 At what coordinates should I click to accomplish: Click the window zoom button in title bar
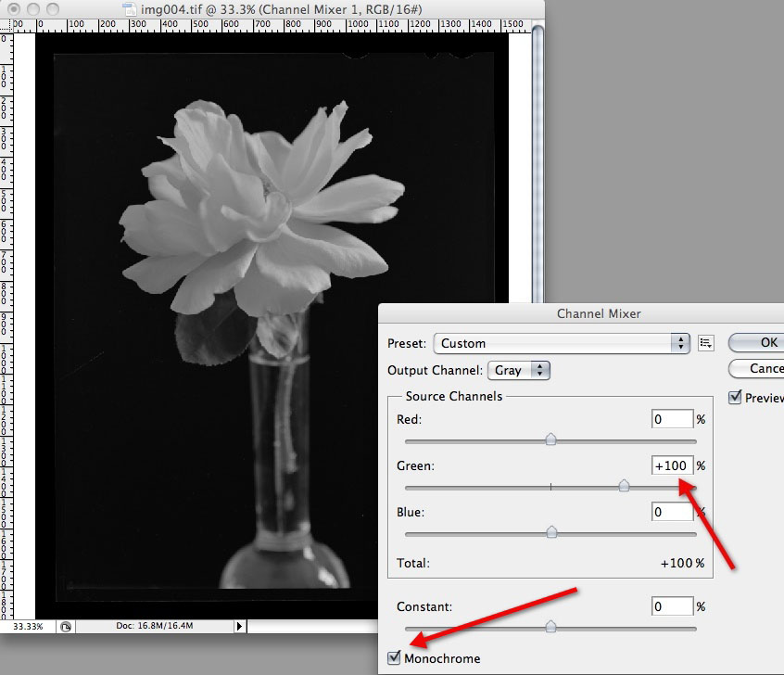(x=52, y=8)
